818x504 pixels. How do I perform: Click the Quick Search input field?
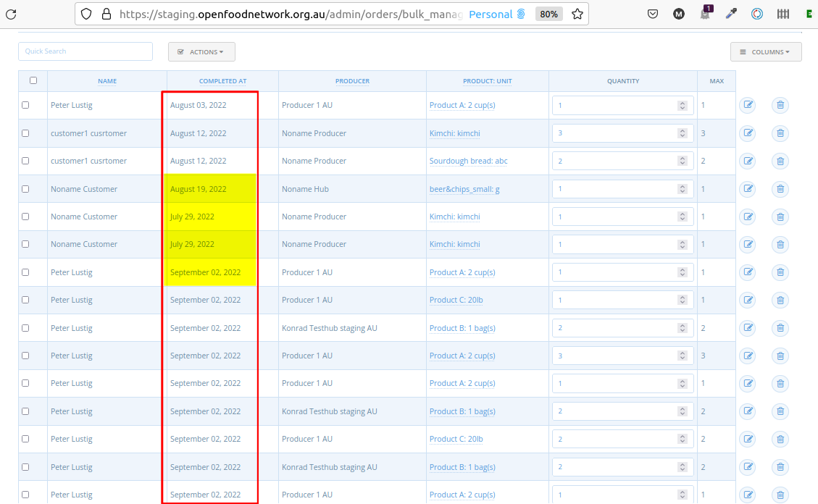tap(85, 51)
